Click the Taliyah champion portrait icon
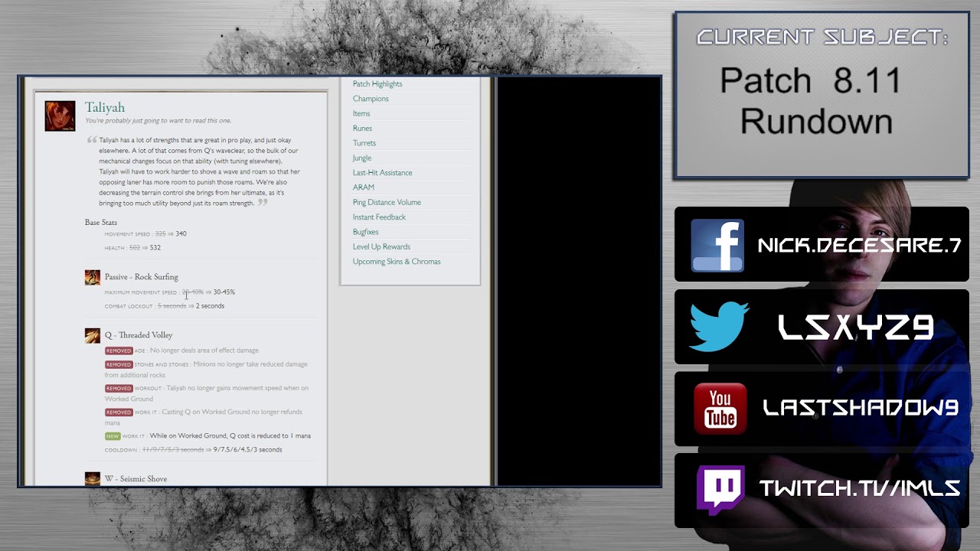Image resolution: width=980 pixels, height=551 pixels. [60, 116]
